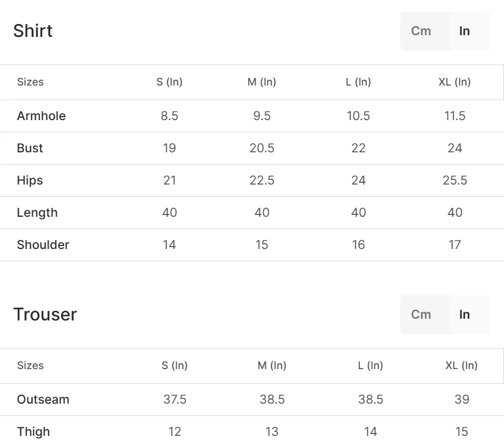
Task: Click the Shoulder row label
Action: point(43,245)
